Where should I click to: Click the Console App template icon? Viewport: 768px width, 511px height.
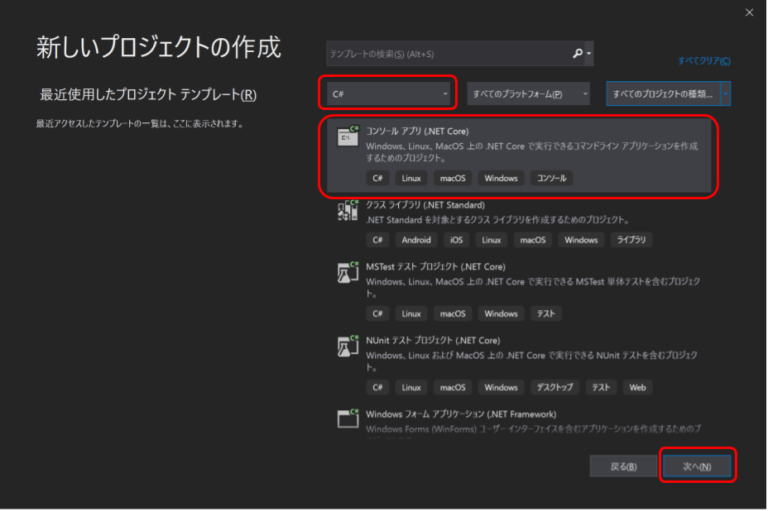click(x=348, y=137)
